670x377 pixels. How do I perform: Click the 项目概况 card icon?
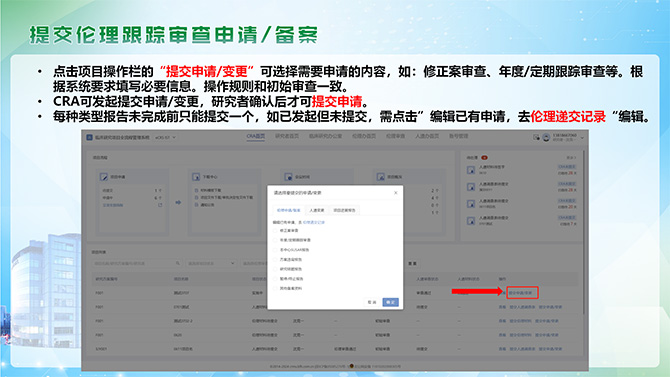(x=381, y=177)
